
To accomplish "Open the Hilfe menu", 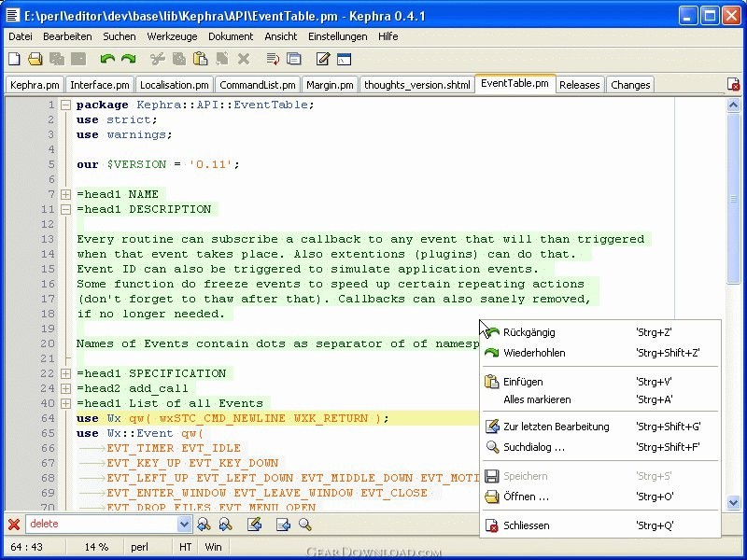I will [388, 36].
